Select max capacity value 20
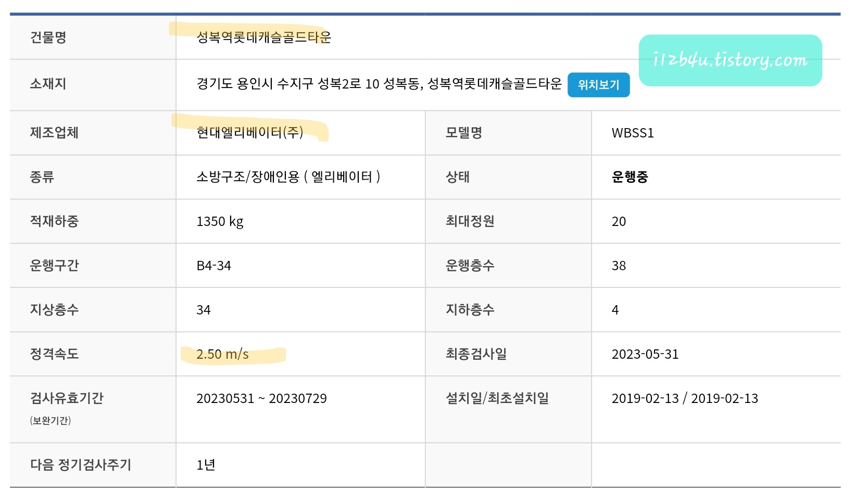The width and height of the screenshot is (856, 504). pyautogui.click(x=619, y=222)
